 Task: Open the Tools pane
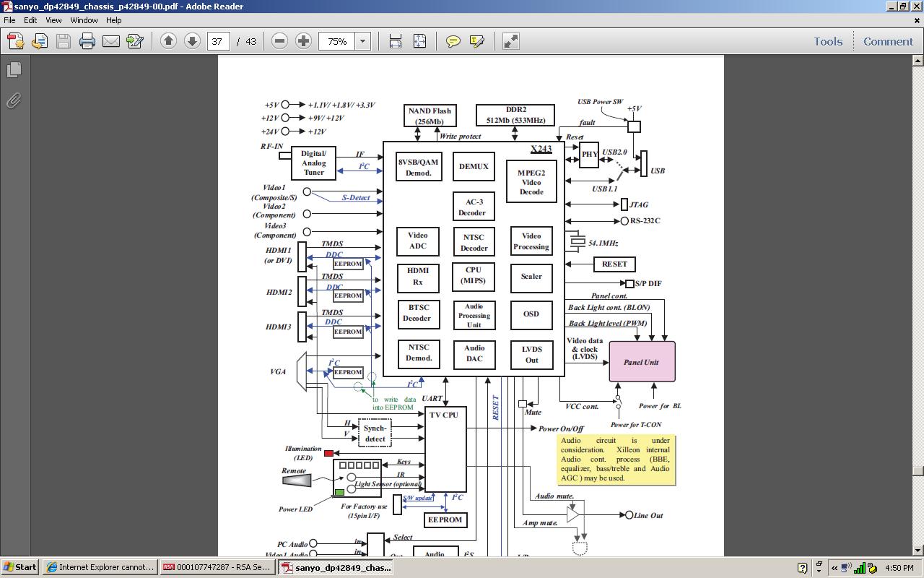828,41
